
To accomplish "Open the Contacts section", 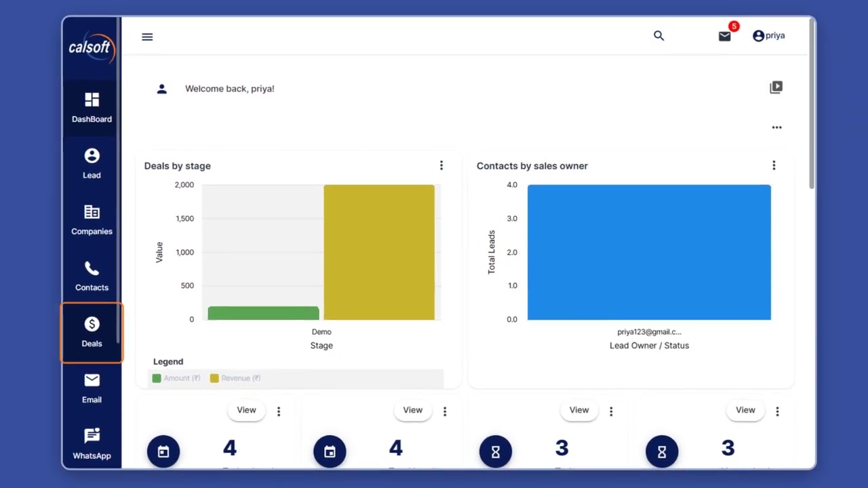I will click(92, 277).
